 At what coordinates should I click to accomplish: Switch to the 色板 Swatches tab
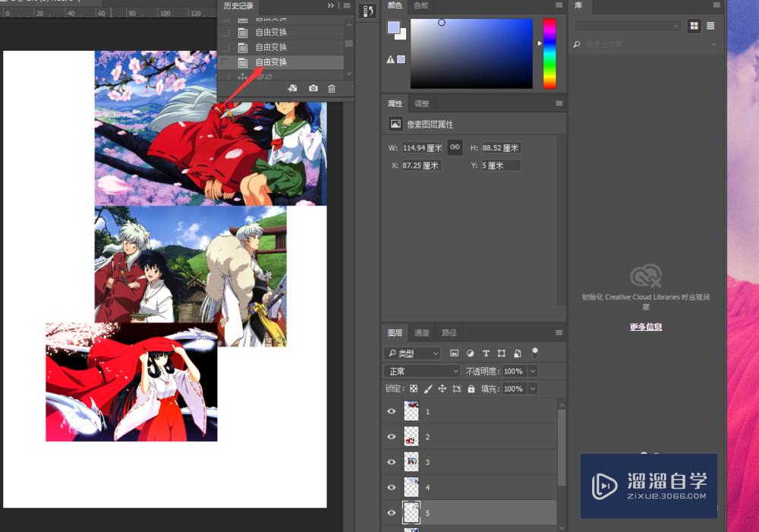(x=421, y=5)
